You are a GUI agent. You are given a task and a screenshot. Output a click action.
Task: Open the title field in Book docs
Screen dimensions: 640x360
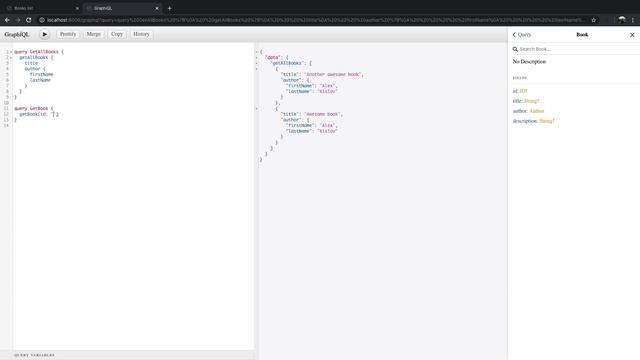[x=517, y=101]
